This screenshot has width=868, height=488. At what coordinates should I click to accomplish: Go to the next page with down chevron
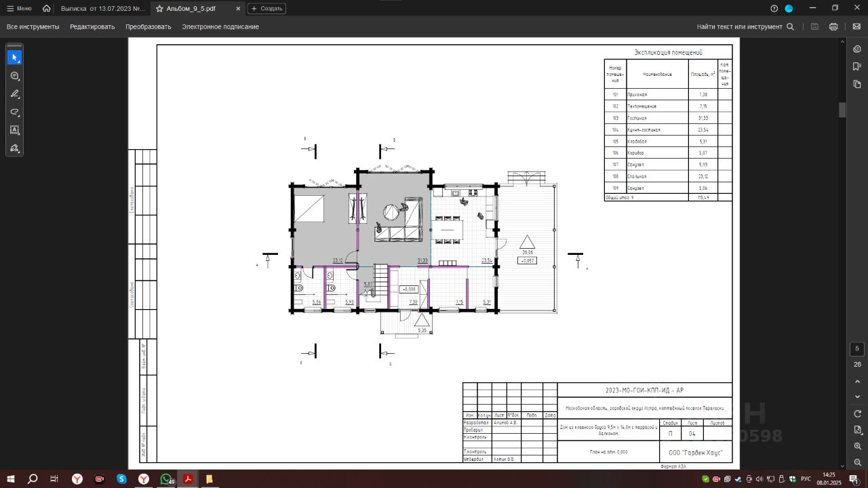click(x=857, y=396)
